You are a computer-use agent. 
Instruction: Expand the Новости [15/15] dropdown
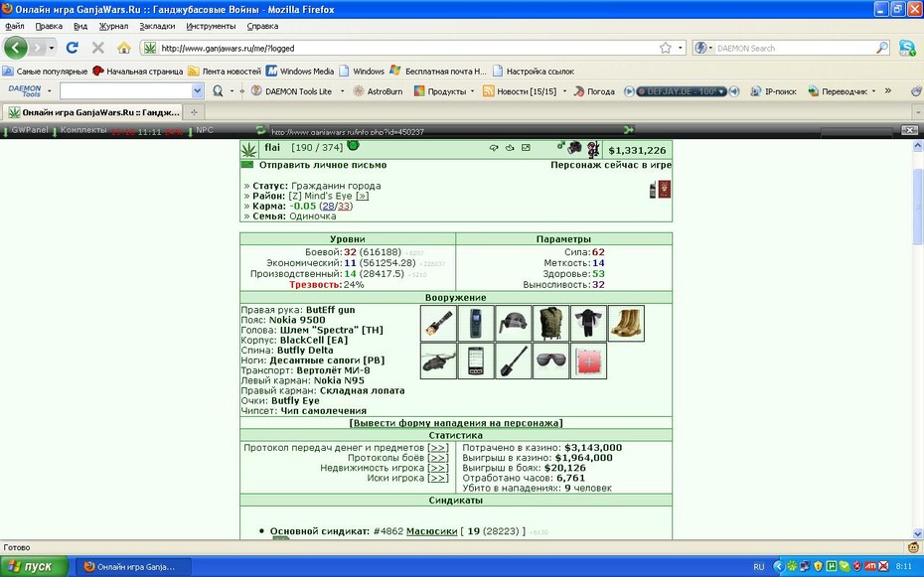[x=564, y=91]
